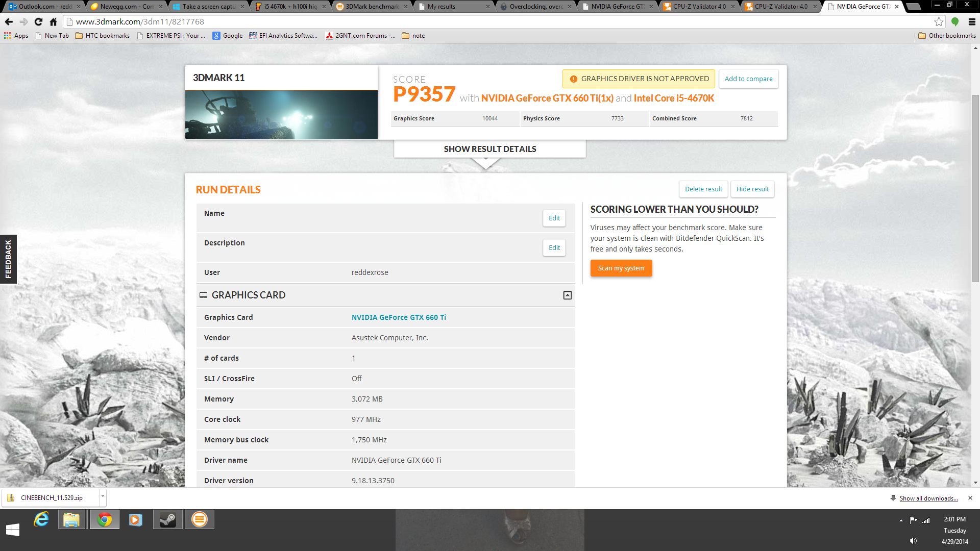Show hidden tray icons arrow

click(901, 520)
